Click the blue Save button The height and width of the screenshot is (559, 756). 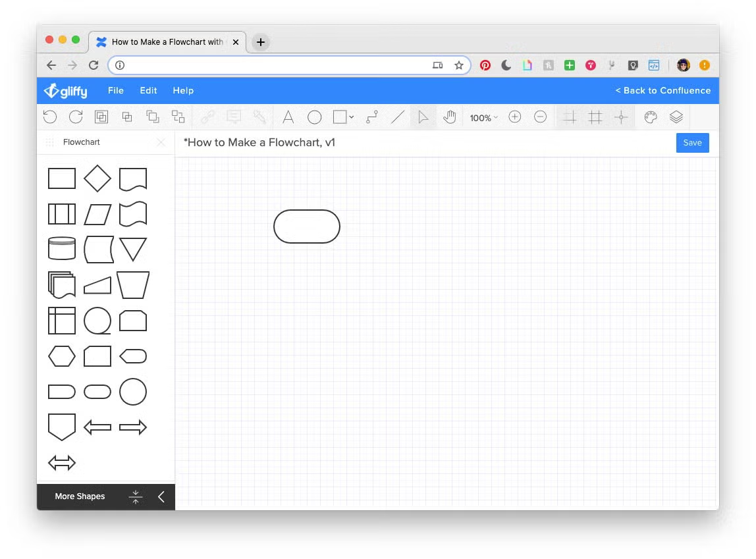[692, 143]
